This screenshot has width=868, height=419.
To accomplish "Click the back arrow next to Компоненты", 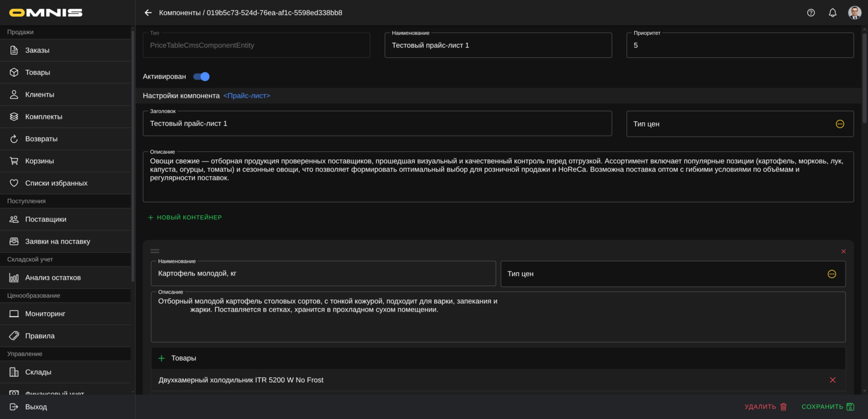I will click(x=148, y=13).
